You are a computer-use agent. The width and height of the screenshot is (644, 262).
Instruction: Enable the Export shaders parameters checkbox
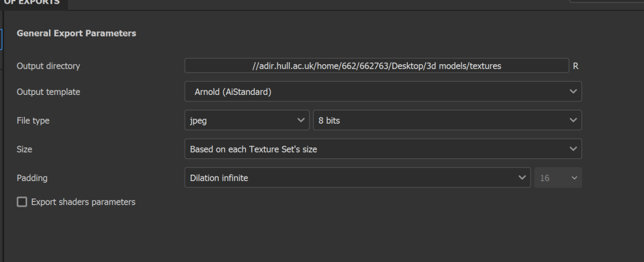click(x=22, y=202)
